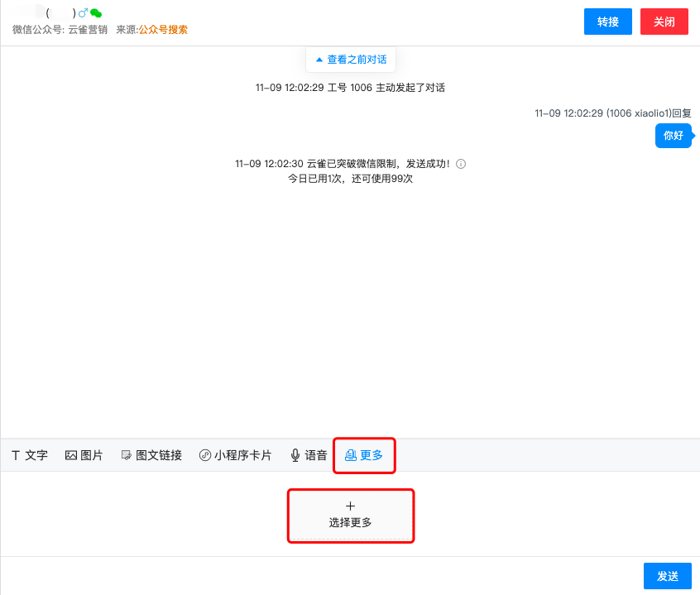Expand 查看之前对话 to load earlier conversation

click(x=350, y=59)
